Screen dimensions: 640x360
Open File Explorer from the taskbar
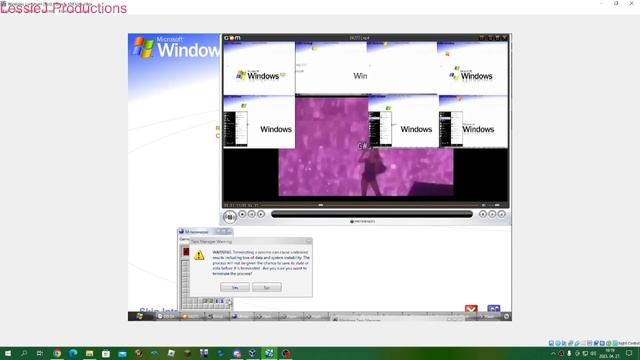pyautogui.click(x=89, y=353)
